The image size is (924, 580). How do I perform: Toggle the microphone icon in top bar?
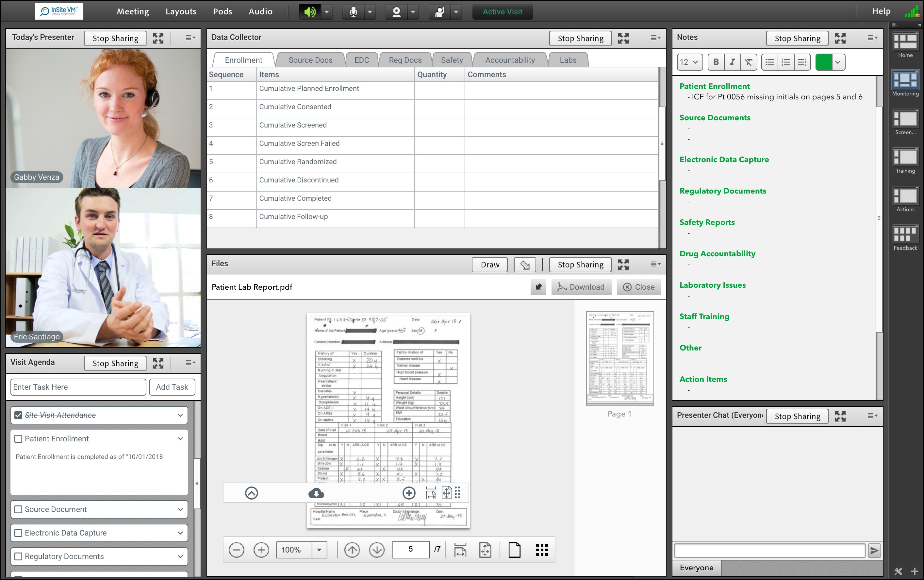tap(353, 12)
